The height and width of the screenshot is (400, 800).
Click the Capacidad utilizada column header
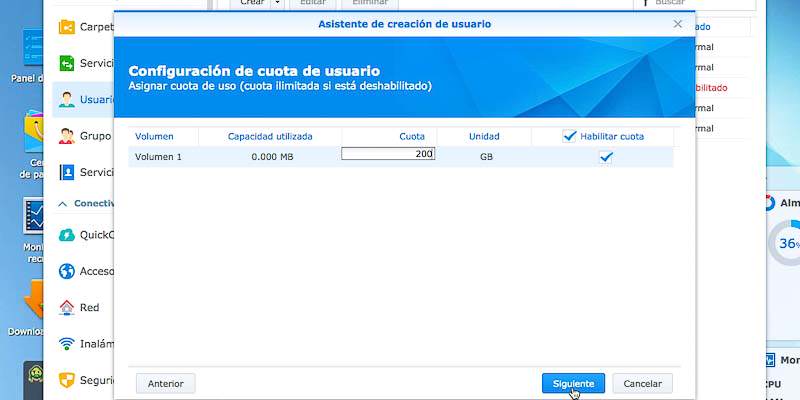[270, 136]
